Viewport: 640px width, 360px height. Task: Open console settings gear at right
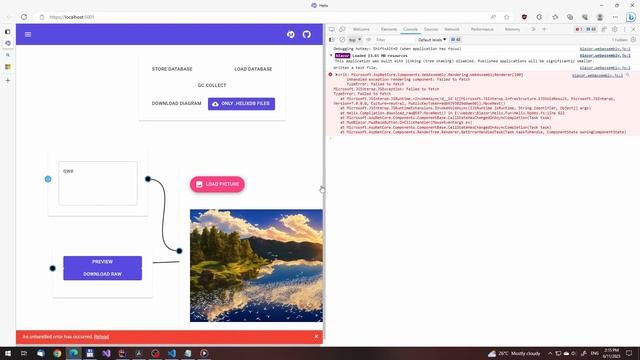(x=633, y=40)
